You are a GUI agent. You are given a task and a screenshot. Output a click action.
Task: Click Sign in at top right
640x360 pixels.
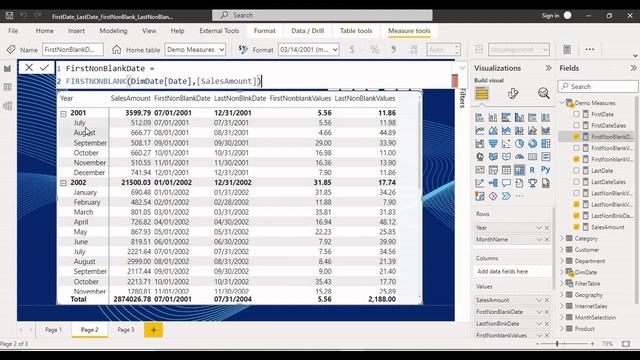pos(550,16)
